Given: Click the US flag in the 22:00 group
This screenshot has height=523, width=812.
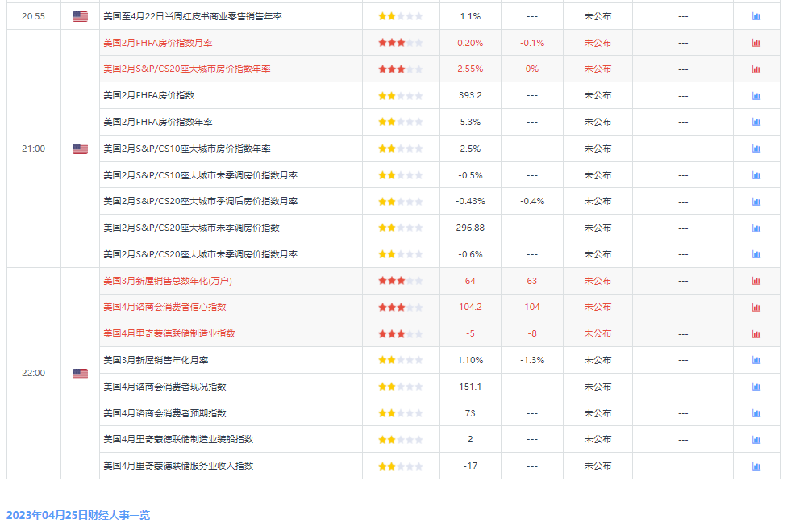Looking at the screenshot, I should [x=81, y=374].
